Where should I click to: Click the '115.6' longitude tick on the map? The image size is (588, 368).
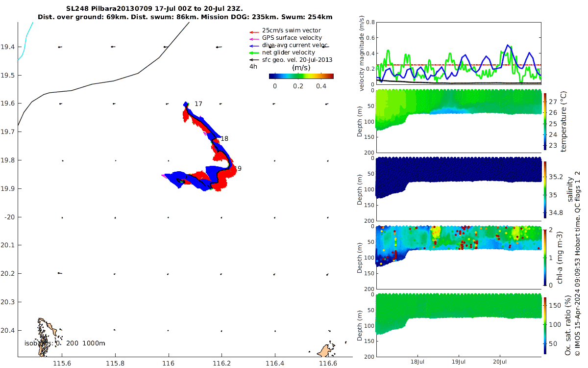(62, 364)
